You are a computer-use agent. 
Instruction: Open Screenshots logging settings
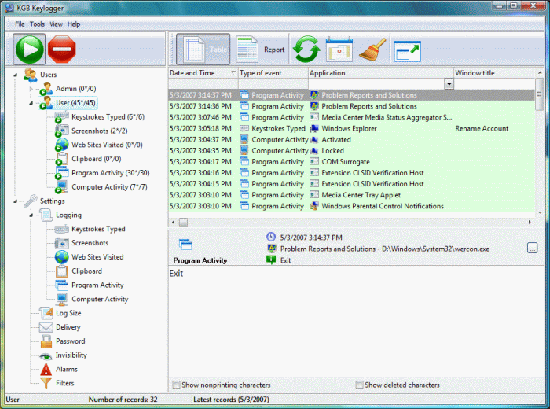tap(90, 243)
